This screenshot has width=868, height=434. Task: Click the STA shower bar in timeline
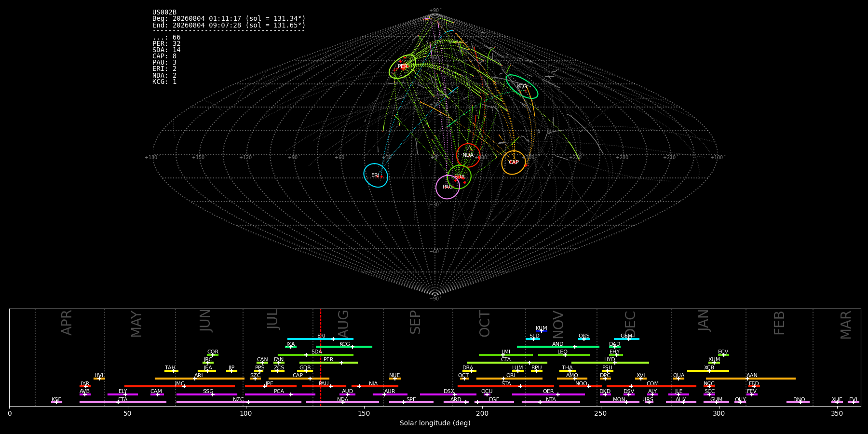(506, 386)
